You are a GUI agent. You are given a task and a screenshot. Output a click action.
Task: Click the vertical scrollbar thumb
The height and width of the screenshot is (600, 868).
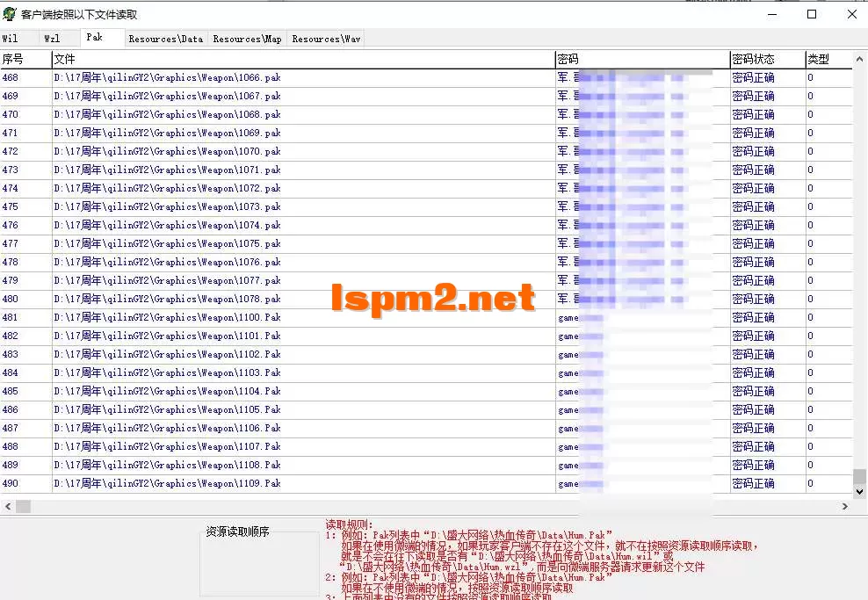(x=859, y=476)
